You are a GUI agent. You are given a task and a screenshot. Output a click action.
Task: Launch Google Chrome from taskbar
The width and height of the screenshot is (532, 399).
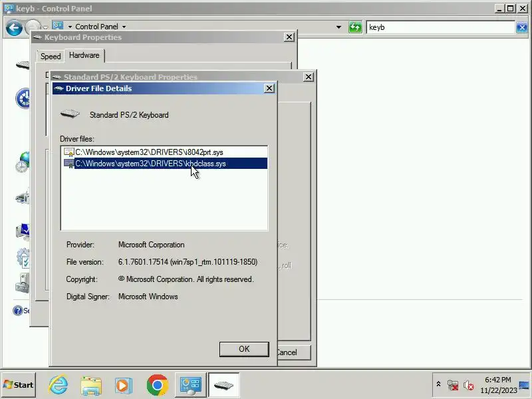click(157, 385)
